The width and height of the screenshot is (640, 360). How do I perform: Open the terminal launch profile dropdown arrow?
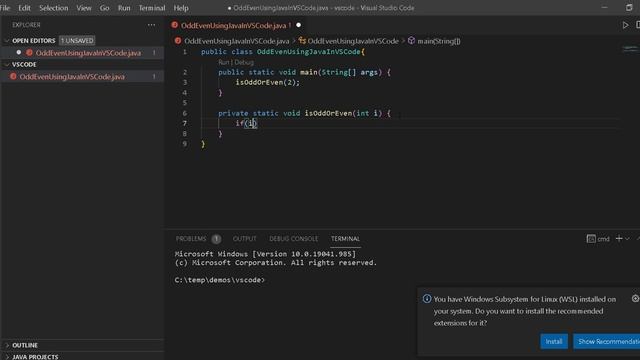(628, 239)
